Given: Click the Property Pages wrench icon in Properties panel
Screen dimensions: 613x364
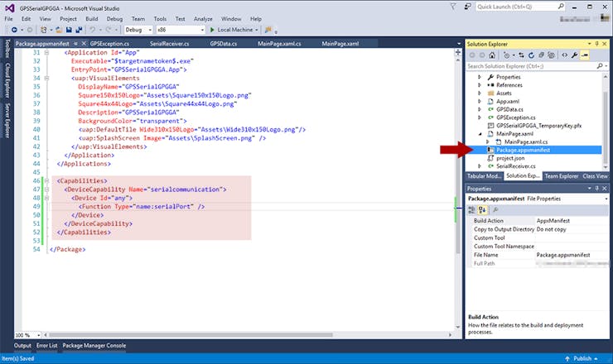Looking at the screenshot, I should pyautogui.click(x=495, y=210).
